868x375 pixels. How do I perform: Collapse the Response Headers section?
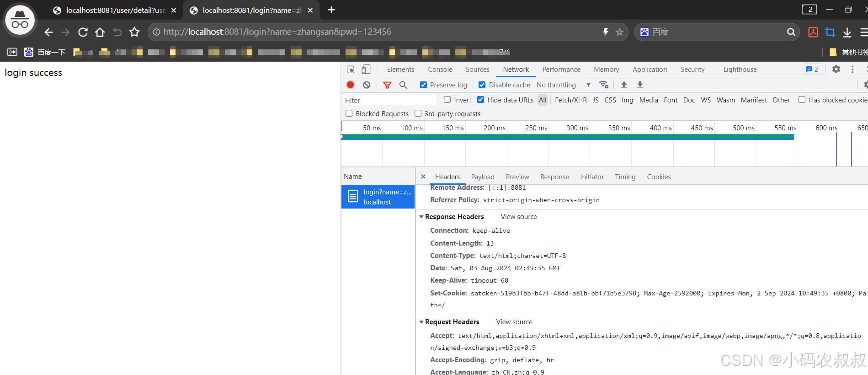(421, 217)
